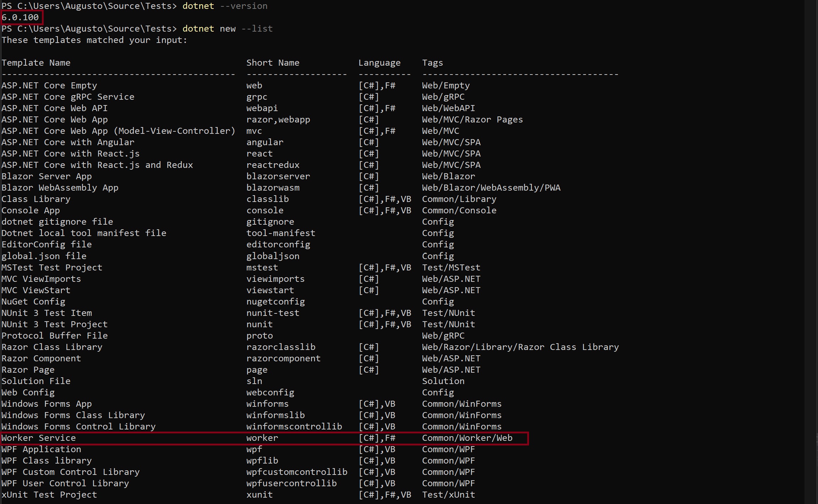Click the 'webconfig' short name

[270, 393]
